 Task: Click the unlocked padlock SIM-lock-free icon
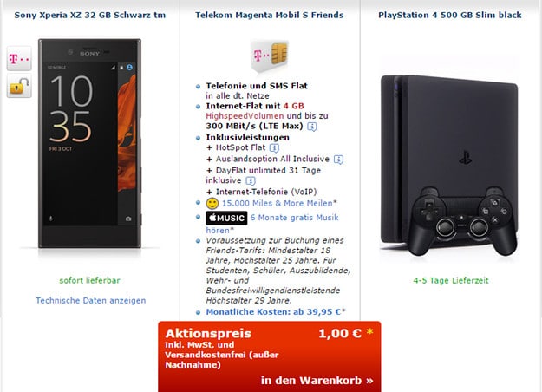[19, 86]
